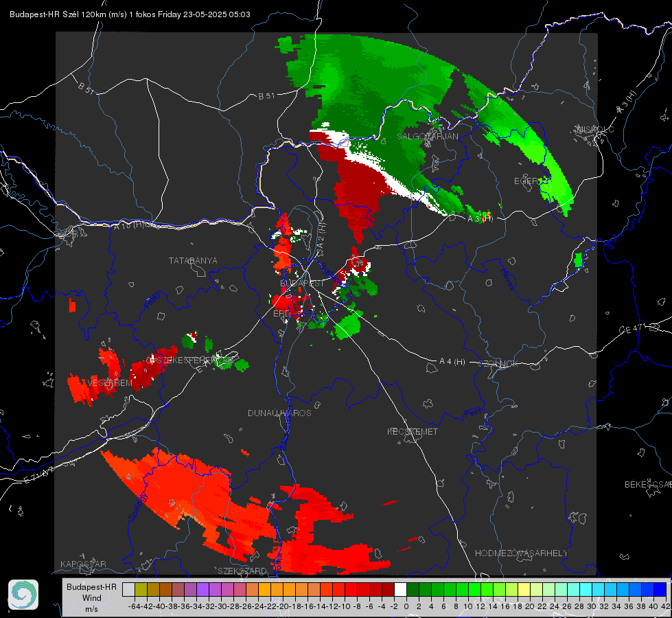
Task: Choose the olive swatch between -64 and -42
Action: [141, 589]
